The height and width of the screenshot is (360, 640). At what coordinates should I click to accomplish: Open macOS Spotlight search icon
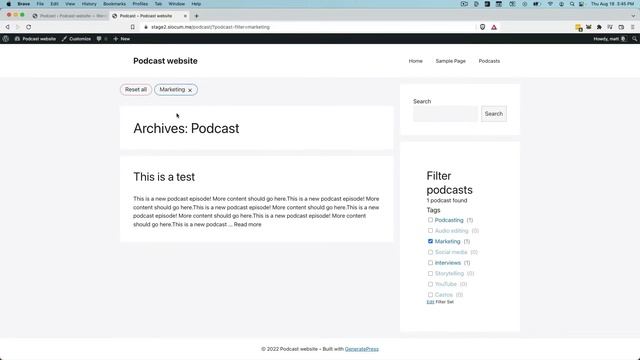pyautogui.click(x=572, y=4)
